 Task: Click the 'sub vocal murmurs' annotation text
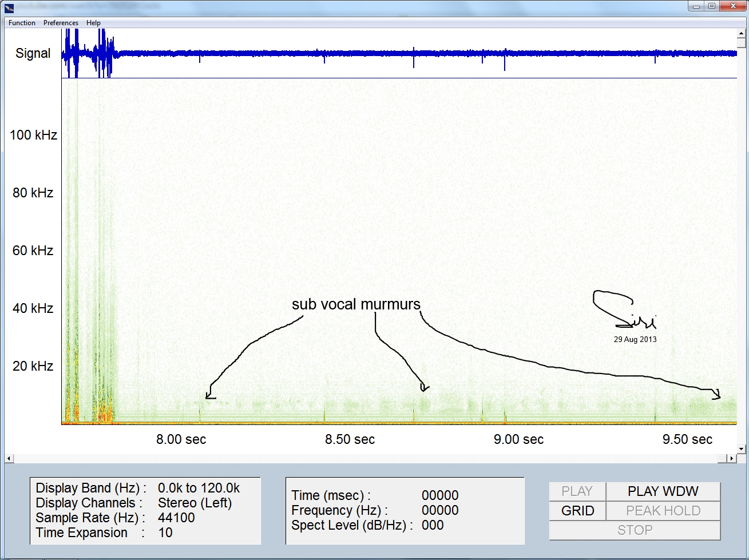(356, 304)
